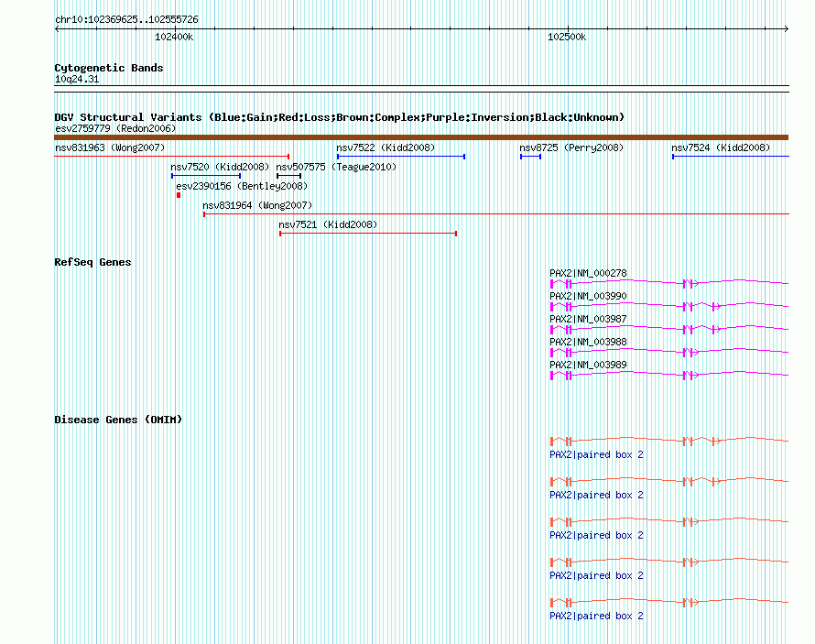Click the right arrow of the ruler
This screenshot has width=815, height=644.
coord(786,29)
